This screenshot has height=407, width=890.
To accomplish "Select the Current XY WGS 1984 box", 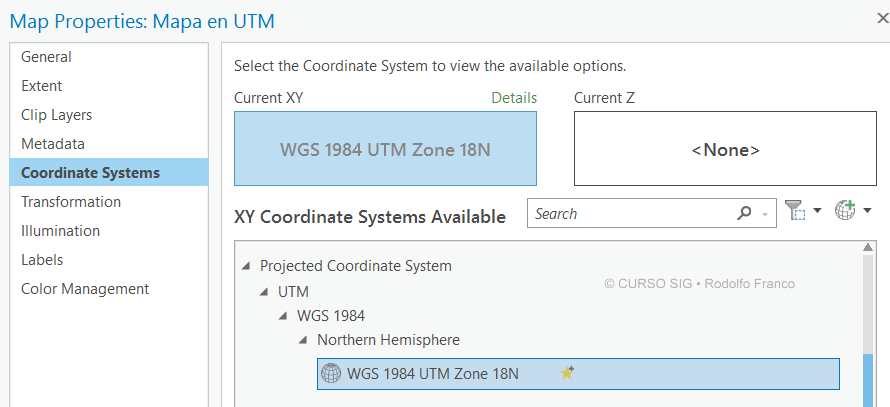I will (x=385, y=149).
